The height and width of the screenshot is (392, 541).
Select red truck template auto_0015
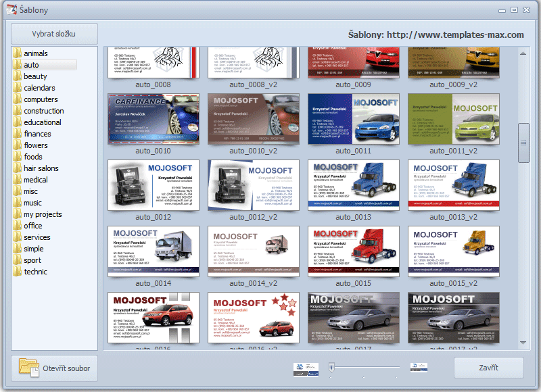click(x=353, y=251)
